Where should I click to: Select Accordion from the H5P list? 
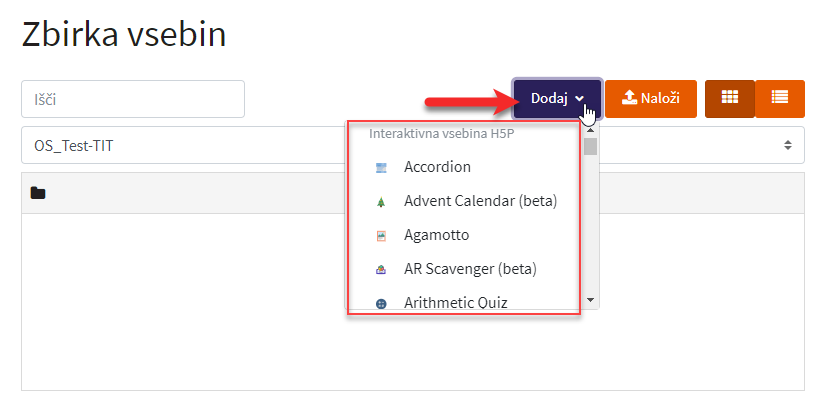click(437, 167)
